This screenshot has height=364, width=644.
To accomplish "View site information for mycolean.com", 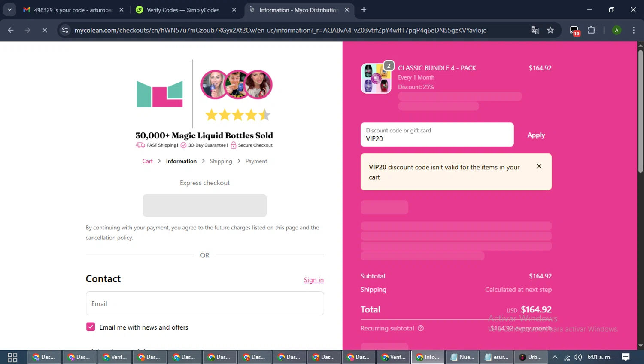I will (x=65, y=30).
